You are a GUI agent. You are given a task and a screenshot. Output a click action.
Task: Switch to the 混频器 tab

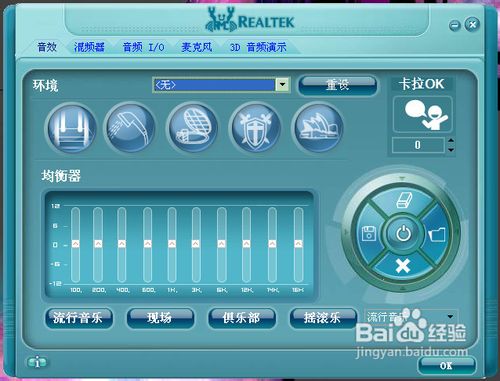pyautogui.click(x=89, y=47)
